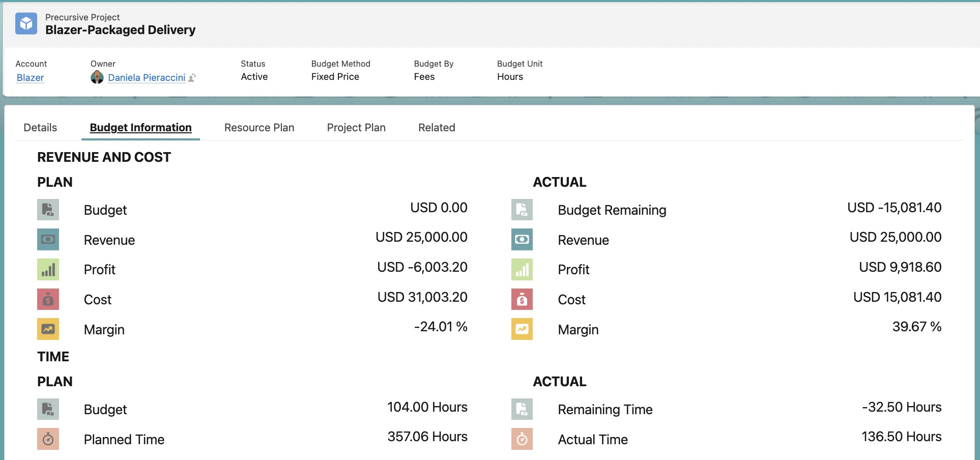980x460 pixels.
Task: Click the Remaining Time icon
Action: click(x=522, y=409)
